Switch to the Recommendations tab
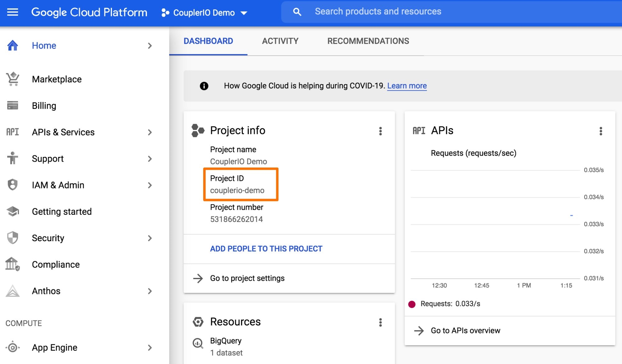Image resolution: width=622 pixels, height=364 pixels. coord(368,41)
